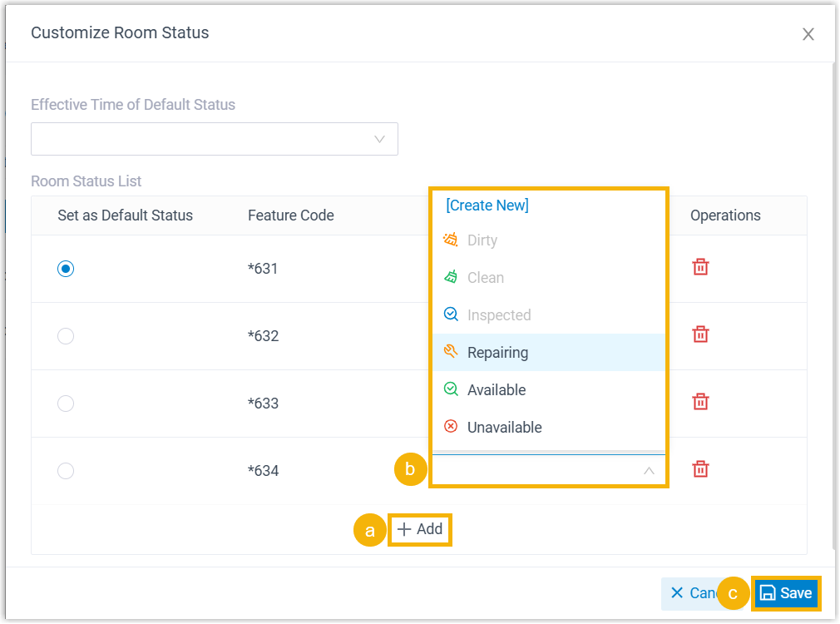Click Add to insert a new status

point(420,529)
